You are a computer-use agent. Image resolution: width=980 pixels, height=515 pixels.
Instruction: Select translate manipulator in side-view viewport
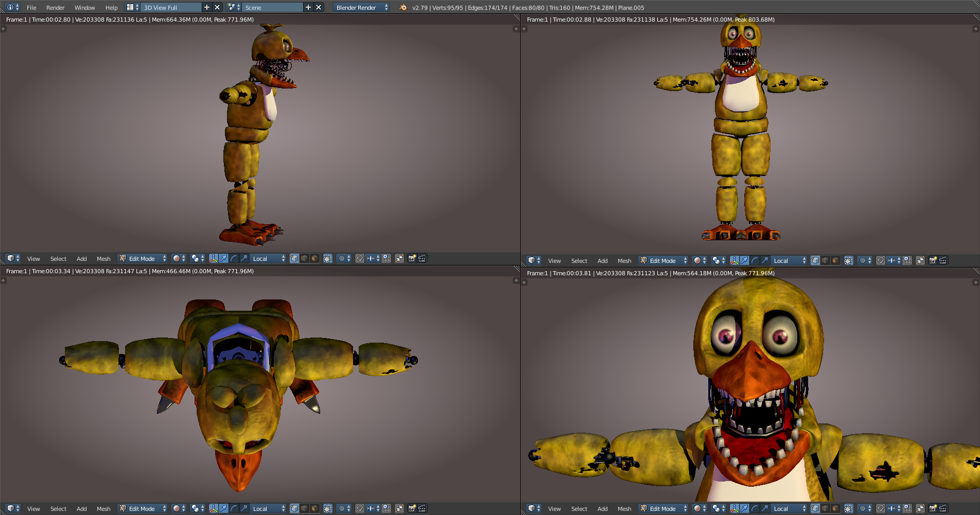pyautogui.click(x=223, y=258)
